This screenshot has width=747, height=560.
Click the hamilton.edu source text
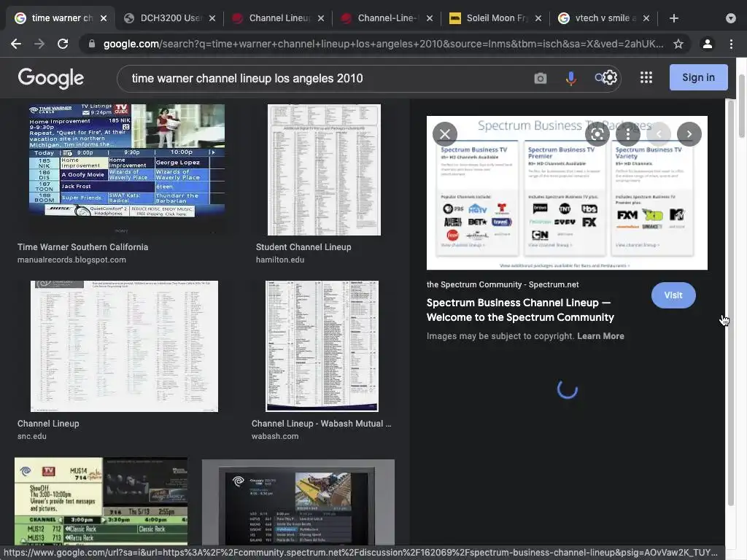279,260
